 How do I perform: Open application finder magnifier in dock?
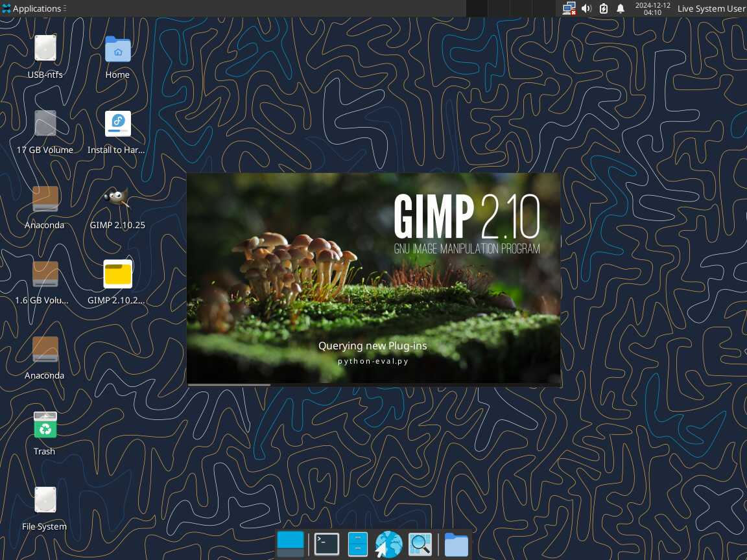pos(420,544)
